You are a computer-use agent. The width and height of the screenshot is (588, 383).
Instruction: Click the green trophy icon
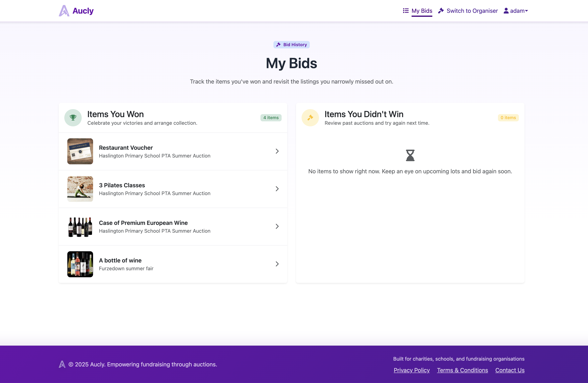(x=73, y=118)
